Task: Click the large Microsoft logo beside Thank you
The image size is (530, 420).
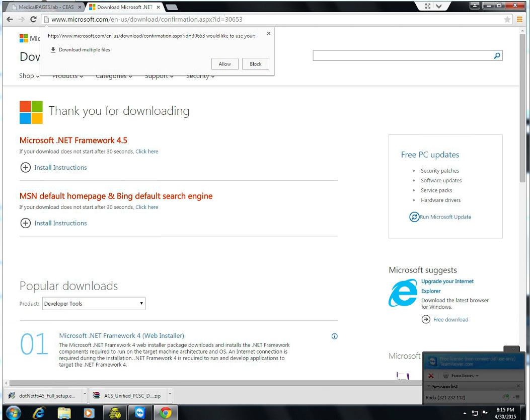Action: click(31, 112)
